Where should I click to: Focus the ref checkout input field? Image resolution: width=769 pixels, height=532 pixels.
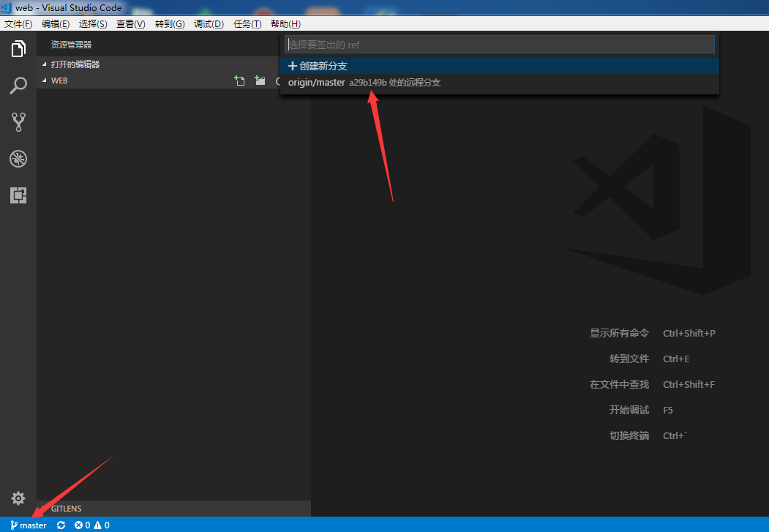pyautogui.click(x=499, y=45)
